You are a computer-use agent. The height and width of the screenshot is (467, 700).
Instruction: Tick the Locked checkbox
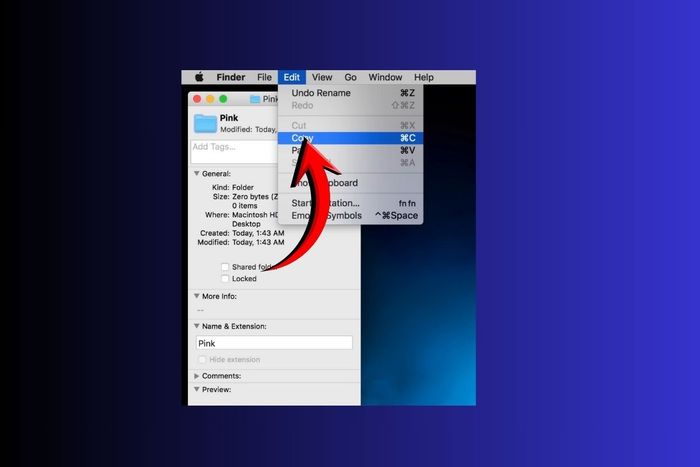click(x=225, y=279)
